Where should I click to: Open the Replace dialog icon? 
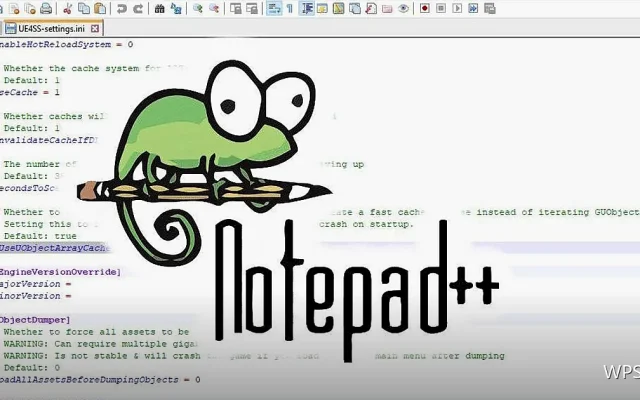pyautogui.click(x=176, y=8)
